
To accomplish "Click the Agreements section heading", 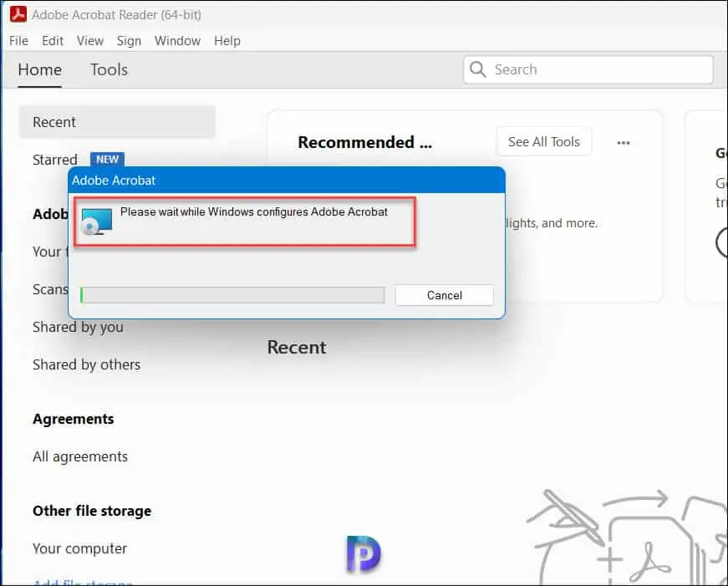I will [x=74, y=419].
